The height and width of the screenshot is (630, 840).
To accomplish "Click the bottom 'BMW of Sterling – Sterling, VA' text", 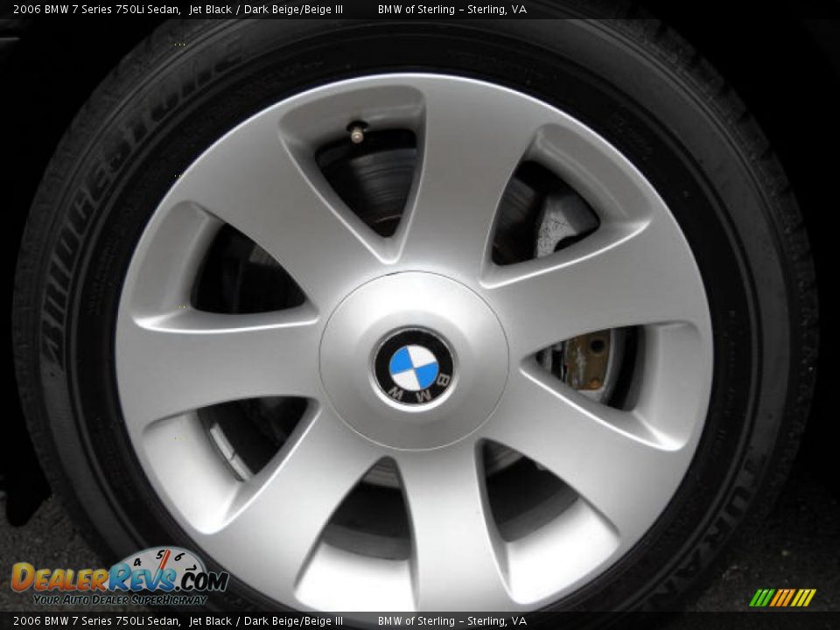I will tap(452, 621).
